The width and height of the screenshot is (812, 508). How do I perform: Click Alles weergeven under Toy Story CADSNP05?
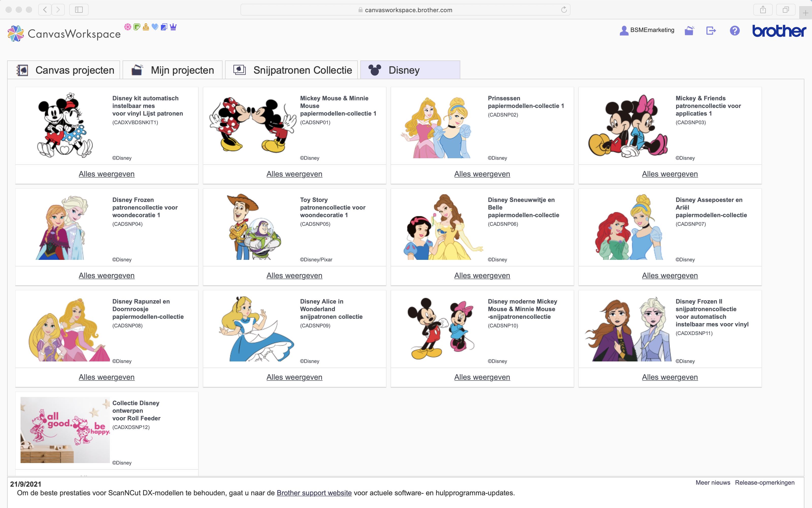coord(294,276)
